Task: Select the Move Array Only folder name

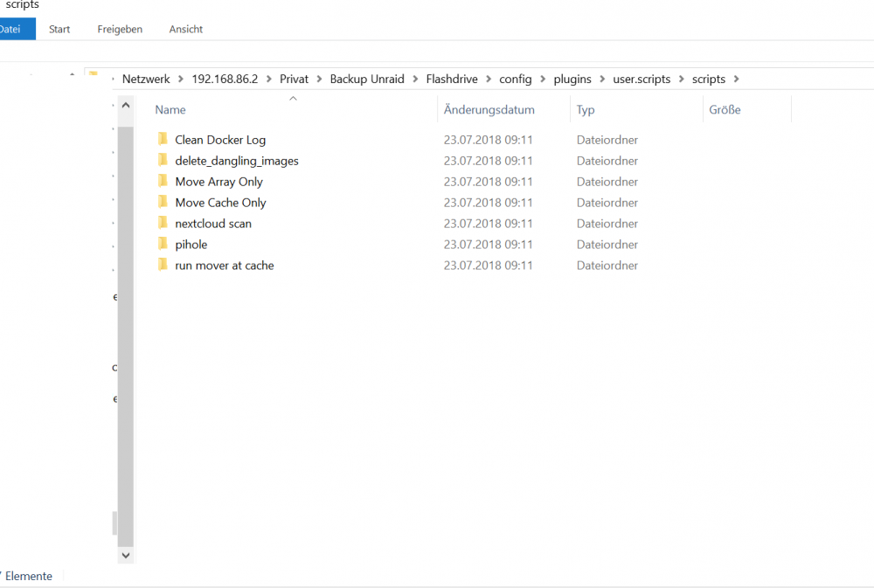Action: click(x=219, y=182)
